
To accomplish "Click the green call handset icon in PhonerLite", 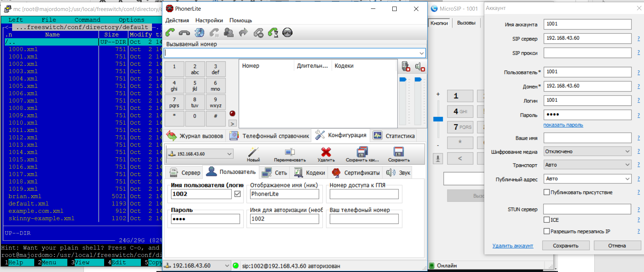I will 170,33.
